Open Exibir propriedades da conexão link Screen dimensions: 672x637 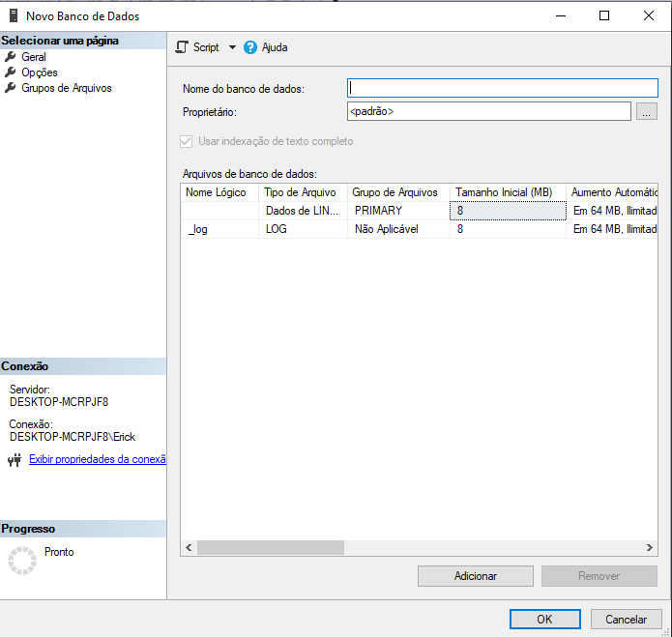[x=97, y=459]
